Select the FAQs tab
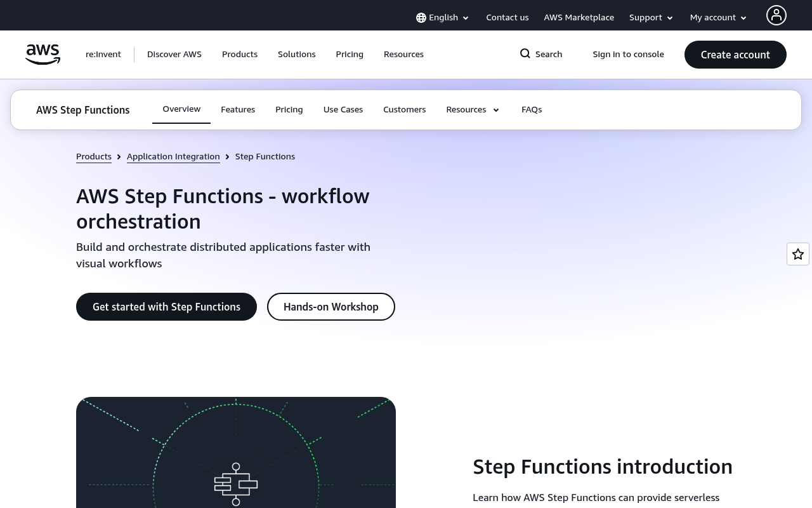 (x=532, y=110)
